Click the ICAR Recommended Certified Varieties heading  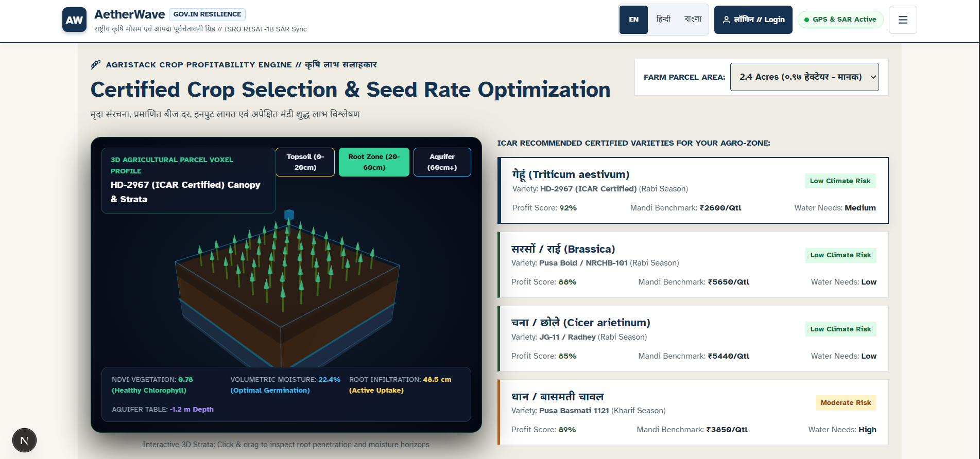click(x=633, y=143)
